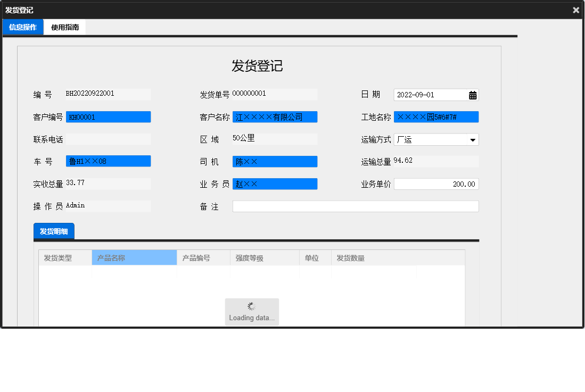
Task: Click the salesperson field showing 赵××
Action: tap(275, 184)
